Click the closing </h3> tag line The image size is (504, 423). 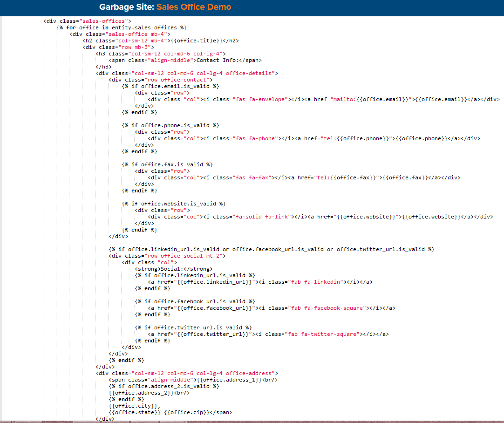tap(103, 67)
